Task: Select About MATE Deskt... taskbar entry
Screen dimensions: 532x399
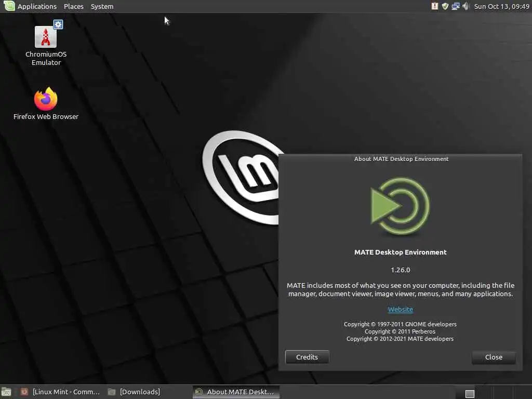Action: click(236, 392)
